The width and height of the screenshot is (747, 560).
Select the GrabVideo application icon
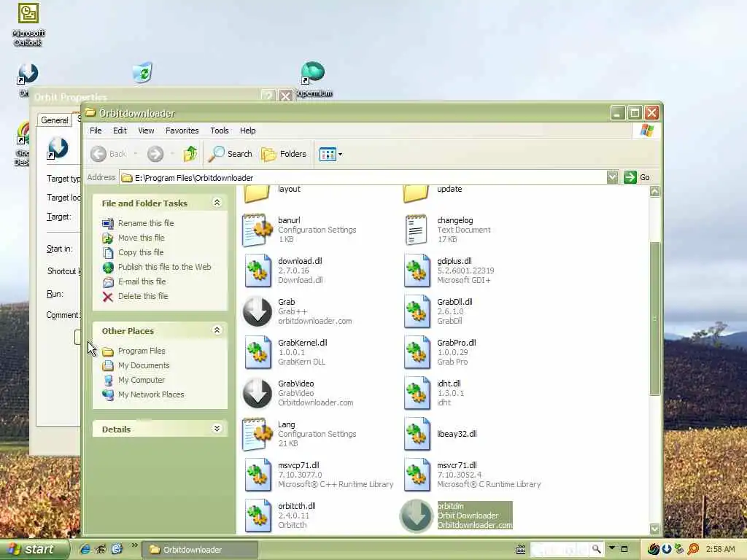pyautogui.click(x=258, y=393)
